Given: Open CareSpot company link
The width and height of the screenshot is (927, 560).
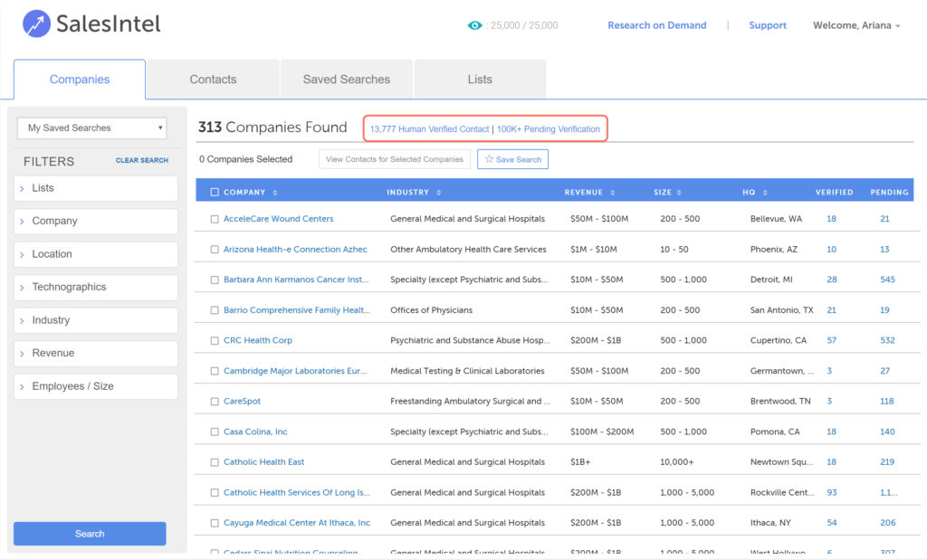Looking at the screenshot, I should point(242,401).
